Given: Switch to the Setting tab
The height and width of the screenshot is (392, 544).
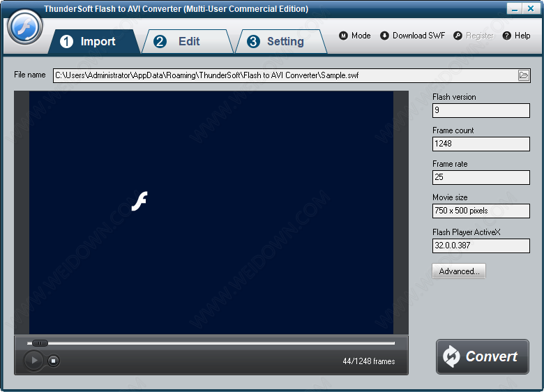Looking at the screenshot, I should click(x=280, y=42).
